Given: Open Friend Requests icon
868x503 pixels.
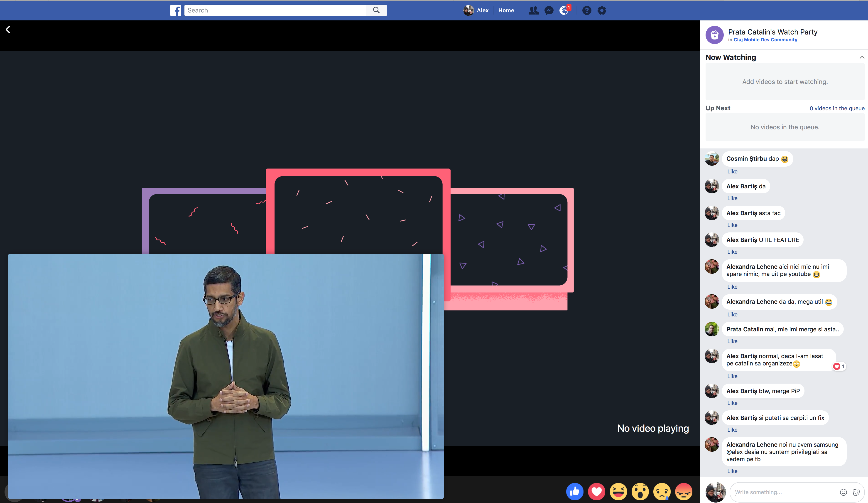Looking at the screenshot, I should point(534,11).
